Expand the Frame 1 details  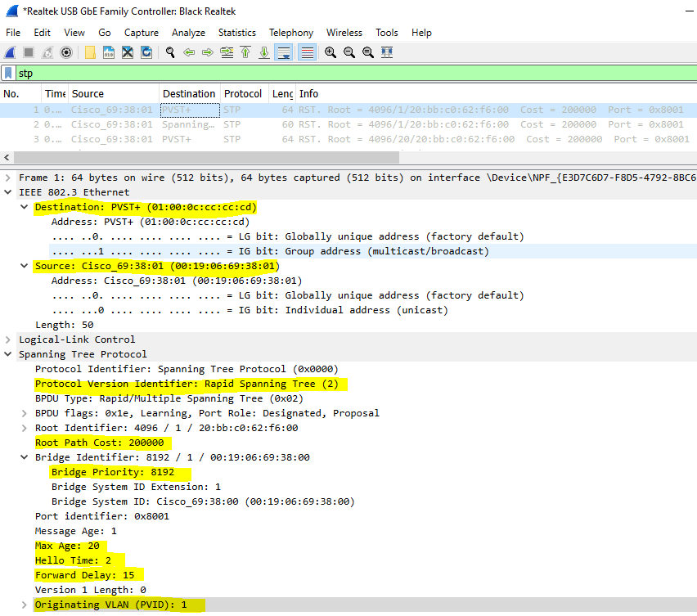click(8, 178)
